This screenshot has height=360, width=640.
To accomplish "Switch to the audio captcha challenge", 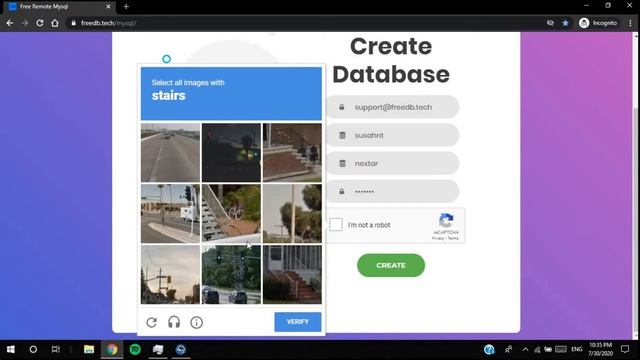I will click(174, 322).
